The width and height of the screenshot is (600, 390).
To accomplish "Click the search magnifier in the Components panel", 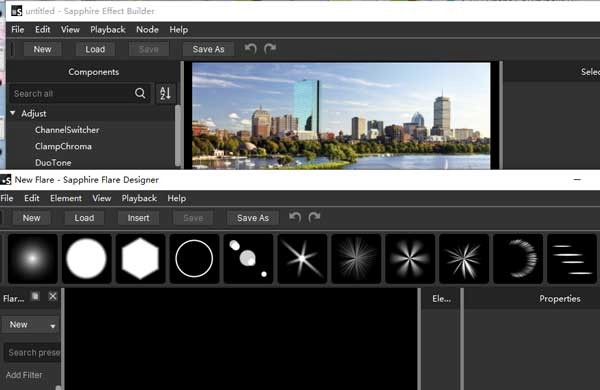I will (x=140, y=93).
